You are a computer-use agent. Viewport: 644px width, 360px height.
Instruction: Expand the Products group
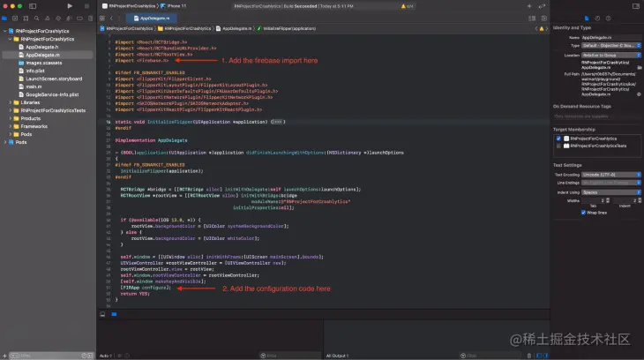[10, 118]
